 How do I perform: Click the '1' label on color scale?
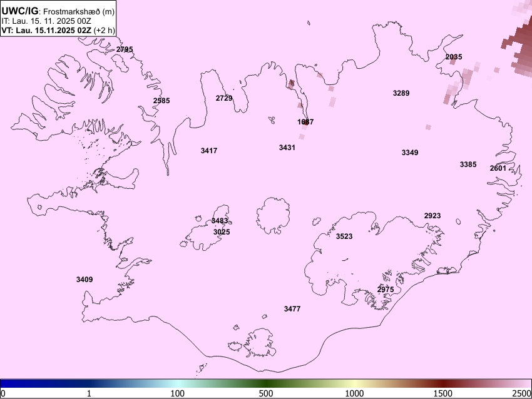pyautogui.click(x=89, y=393)
